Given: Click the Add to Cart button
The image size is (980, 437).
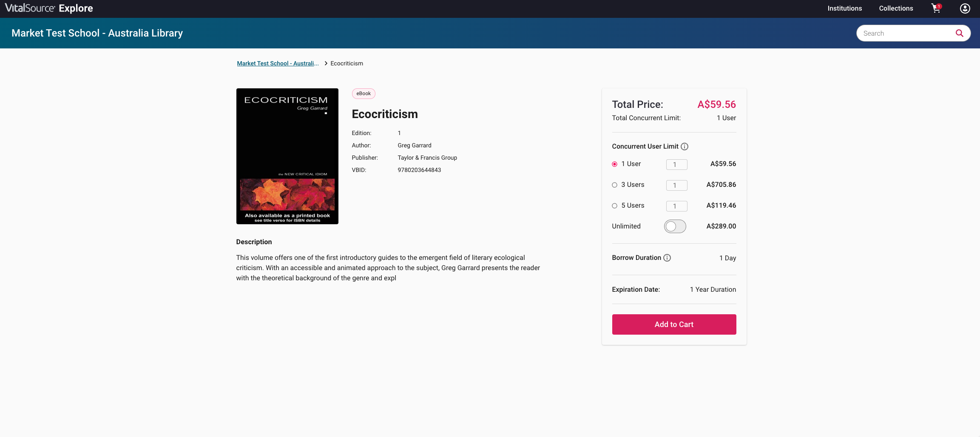Looking at the screenshot, I should point(674,324).
